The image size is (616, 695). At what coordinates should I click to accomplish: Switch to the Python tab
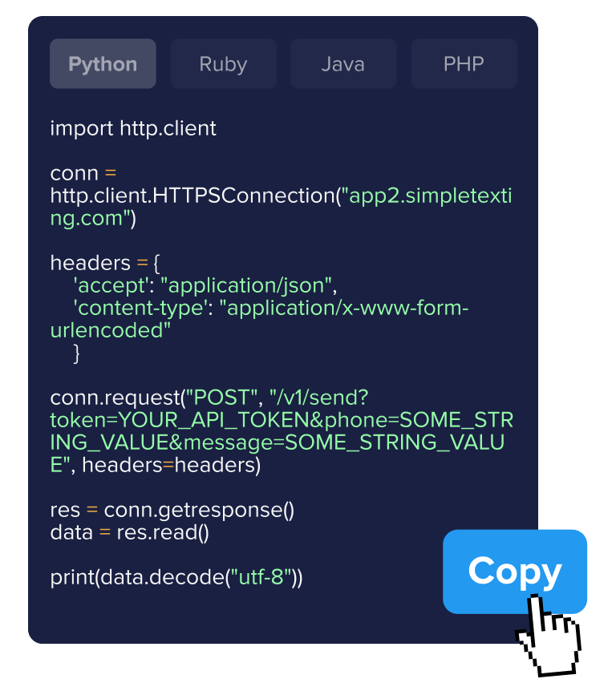click(103, 63)
